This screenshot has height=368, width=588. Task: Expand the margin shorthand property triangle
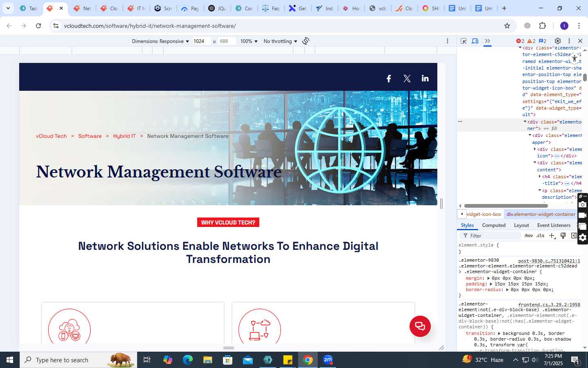(488, 278)
